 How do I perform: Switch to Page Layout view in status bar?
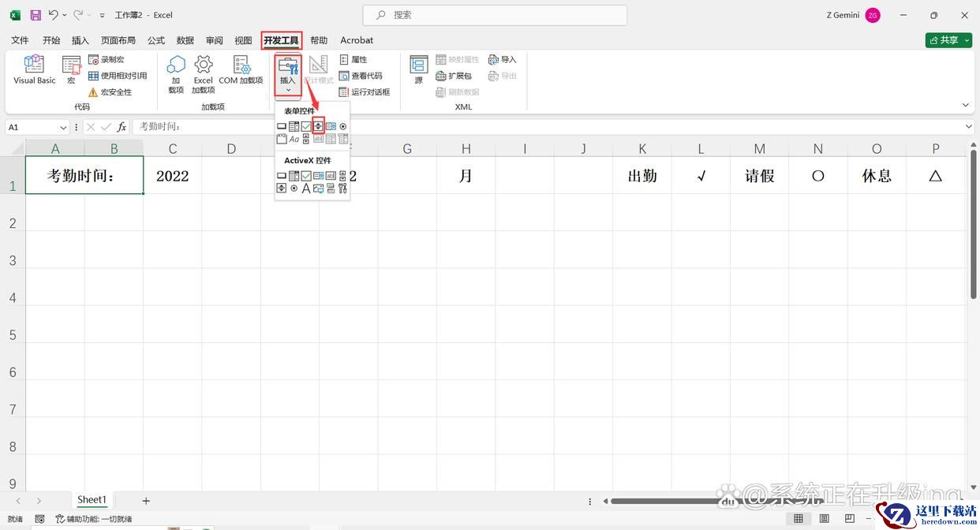[822, 519]
